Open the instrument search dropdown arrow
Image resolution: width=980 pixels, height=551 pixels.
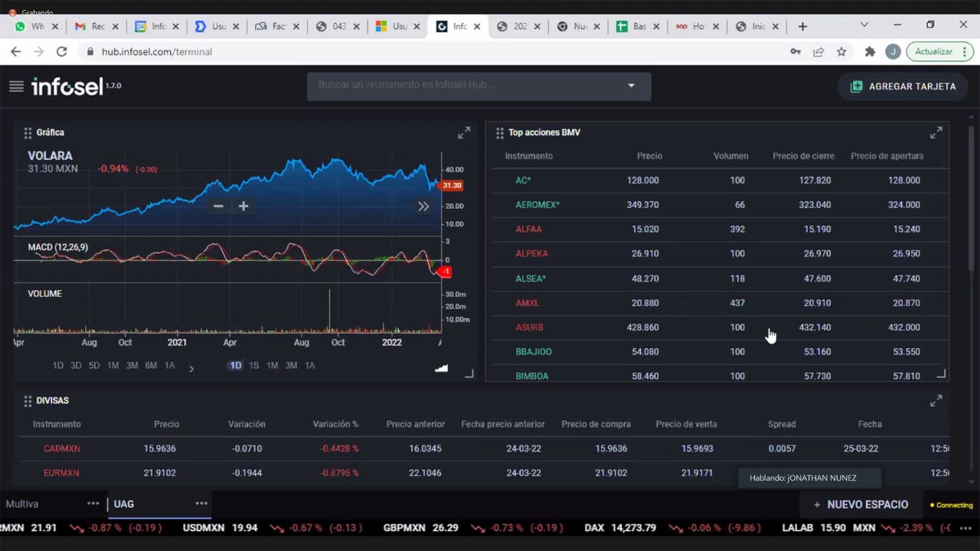[631, 86]
